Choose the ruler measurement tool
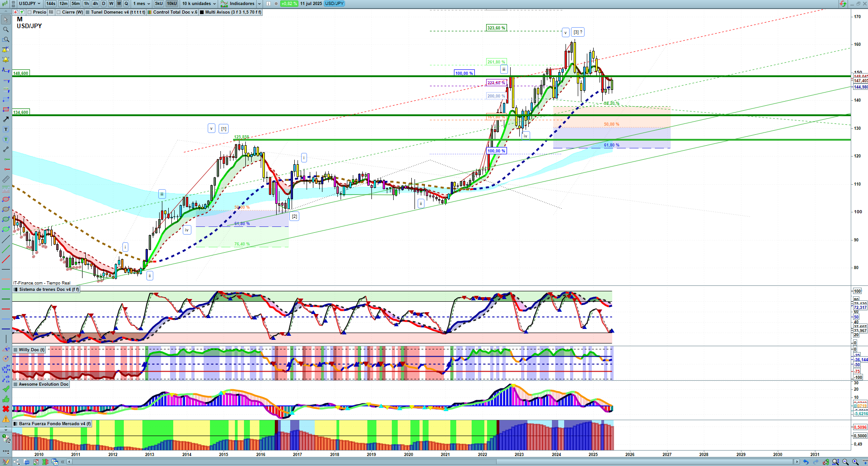Image resolution: width=868 pixels, height=466 pixels. (x=6, y=179)
